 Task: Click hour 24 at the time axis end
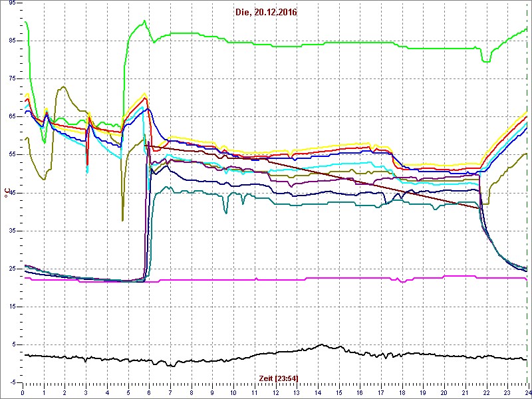528,392
